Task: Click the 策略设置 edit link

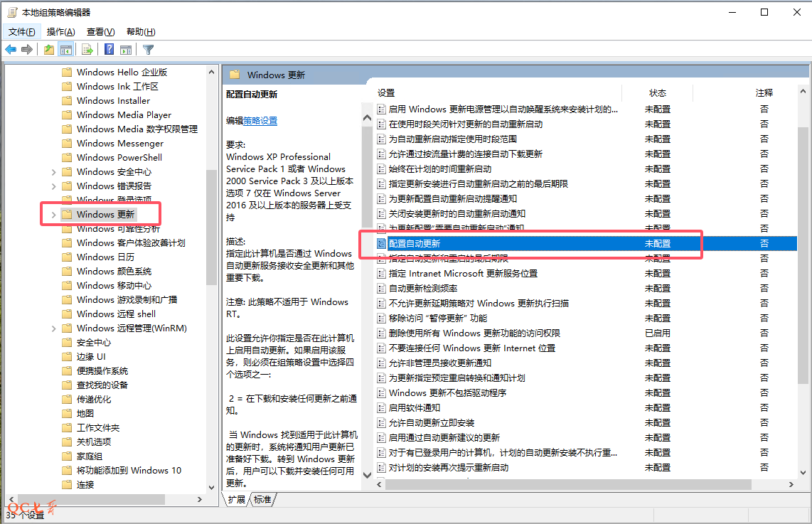Action: pos(260,121)
